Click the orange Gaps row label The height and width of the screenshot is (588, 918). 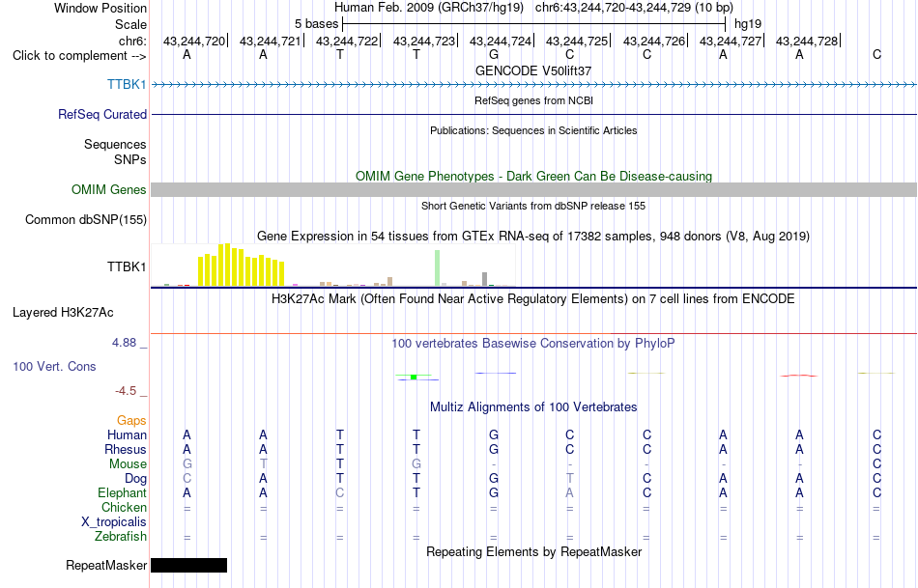coord(131,421)
